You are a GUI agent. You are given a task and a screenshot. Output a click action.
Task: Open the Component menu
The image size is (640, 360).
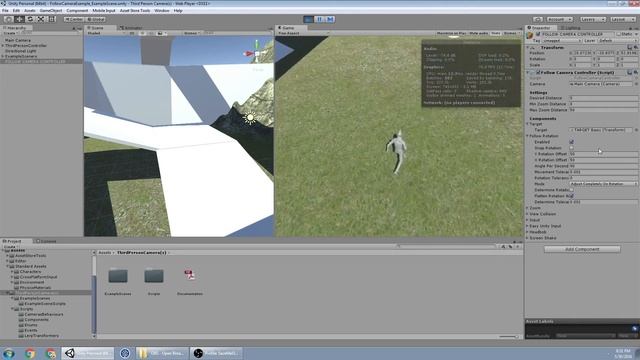[x=77, y=11]
